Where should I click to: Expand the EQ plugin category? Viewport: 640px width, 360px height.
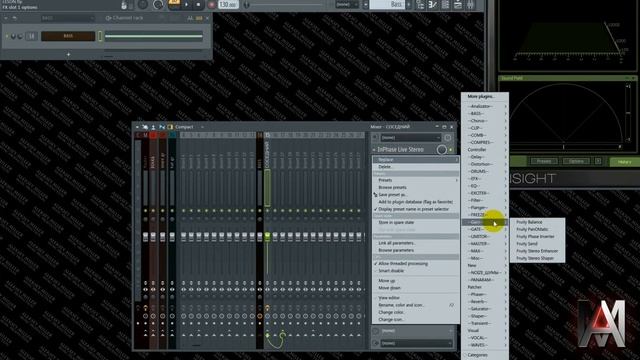[x=485, y=186]
